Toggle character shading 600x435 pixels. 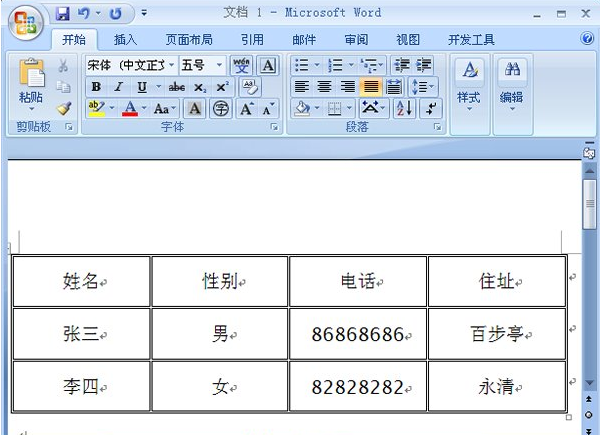point(195,109)
